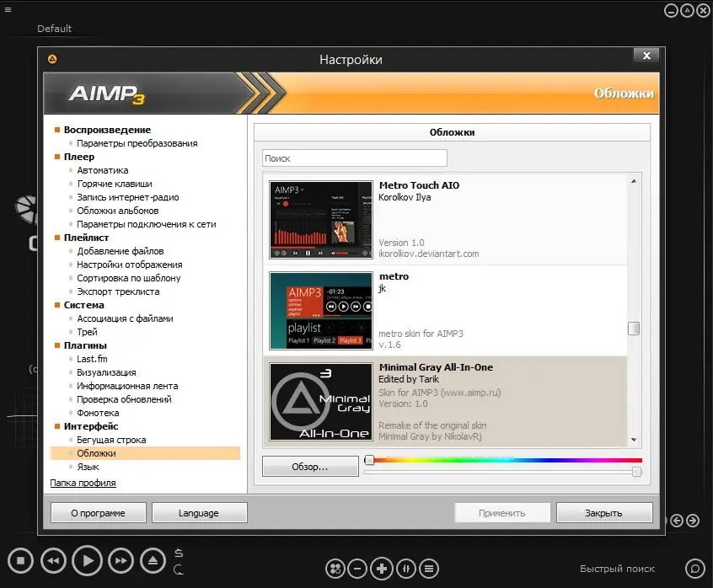The width and height of the screenshot is (713, 588).
Task: Open the sorting icon in playlist toolbar
Action: [x=406, y=569]
